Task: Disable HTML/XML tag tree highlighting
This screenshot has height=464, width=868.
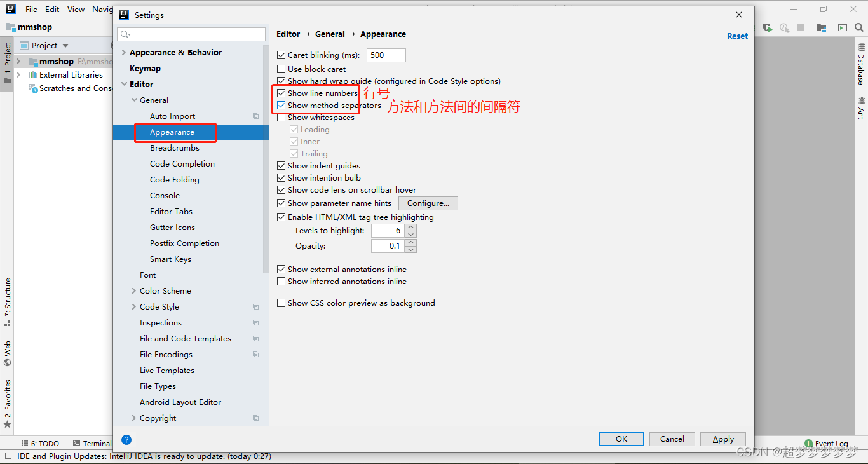Action: tap(281, 217)
